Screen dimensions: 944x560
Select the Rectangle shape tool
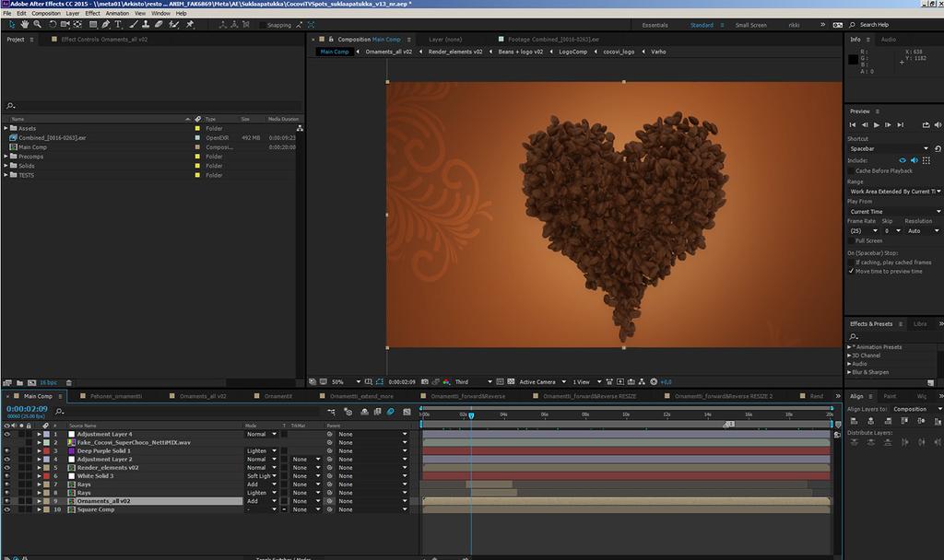[93, 25]
